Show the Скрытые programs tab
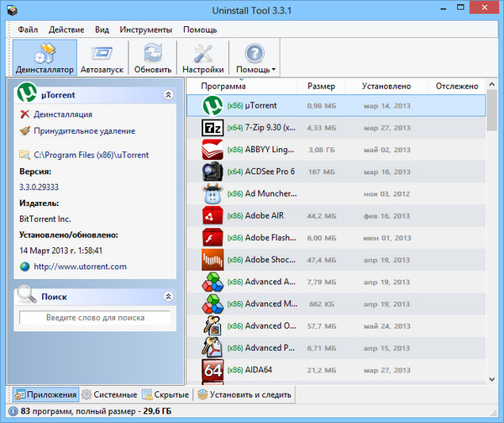 [x=165, y=394]
